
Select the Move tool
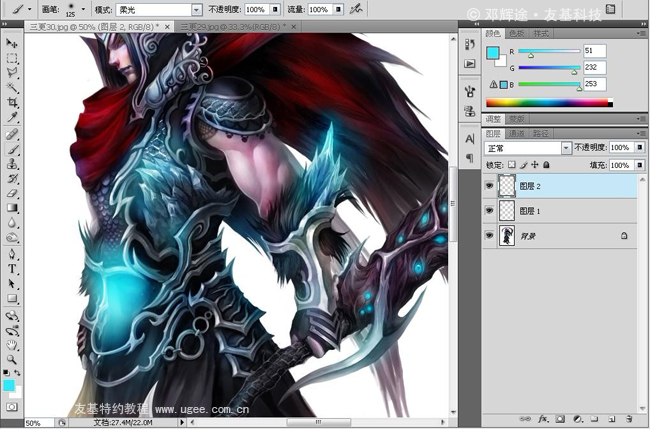tap(12, 43)
